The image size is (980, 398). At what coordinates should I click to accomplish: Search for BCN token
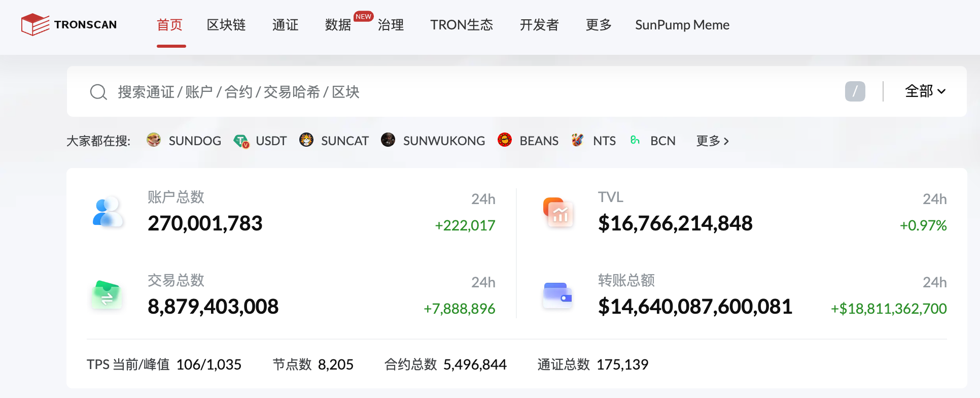663,141
